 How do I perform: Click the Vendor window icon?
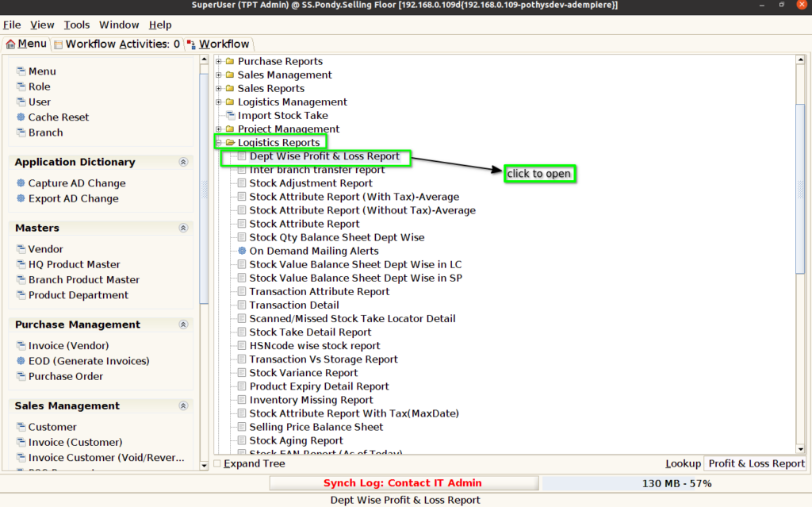[21, 249]
